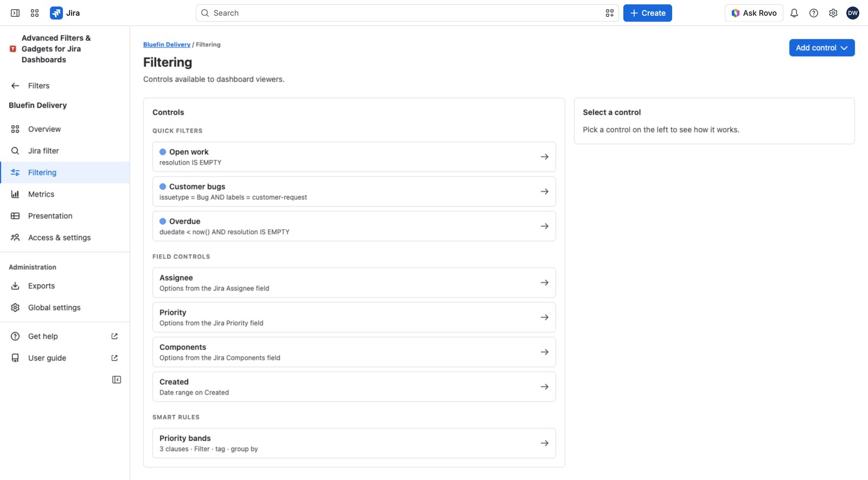
Task: Click the back arrow beside Filters
Action: (x=15, y=86)
